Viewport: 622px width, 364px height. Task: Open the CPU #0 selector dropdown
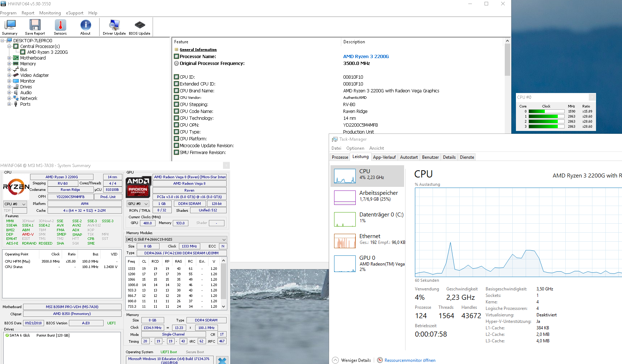15,204
